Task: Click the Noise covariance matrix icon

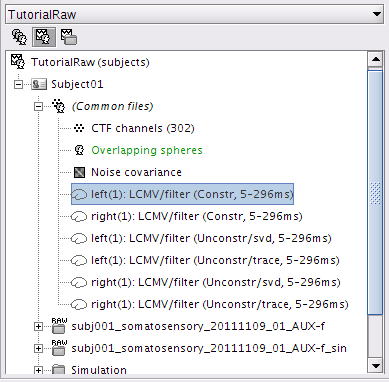Action: pos(79,172)
